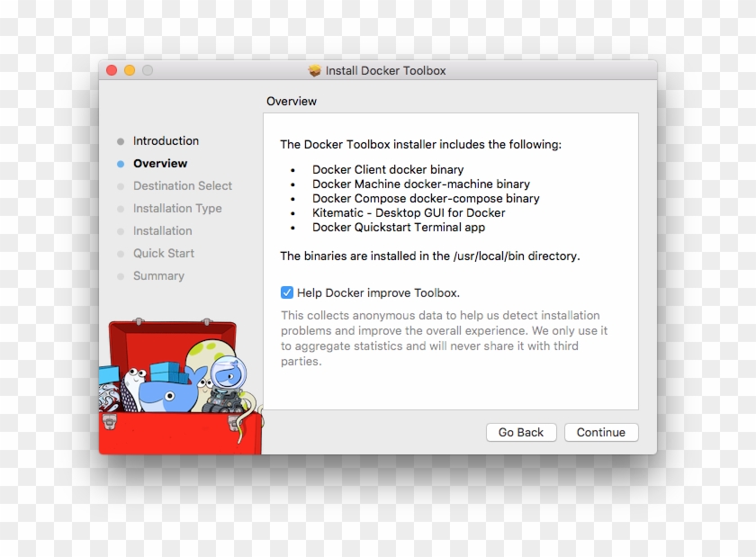Open the Destination Select step
This screenshot has width=756, height=557.
coord(183,185)
